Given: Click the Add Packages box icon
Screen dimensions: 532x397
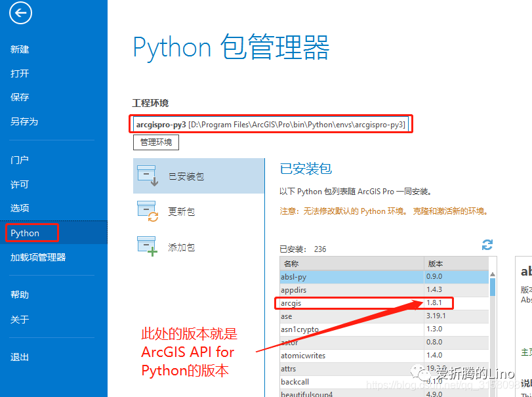Looking at the screenshot, I should click(x=148, y=247).
